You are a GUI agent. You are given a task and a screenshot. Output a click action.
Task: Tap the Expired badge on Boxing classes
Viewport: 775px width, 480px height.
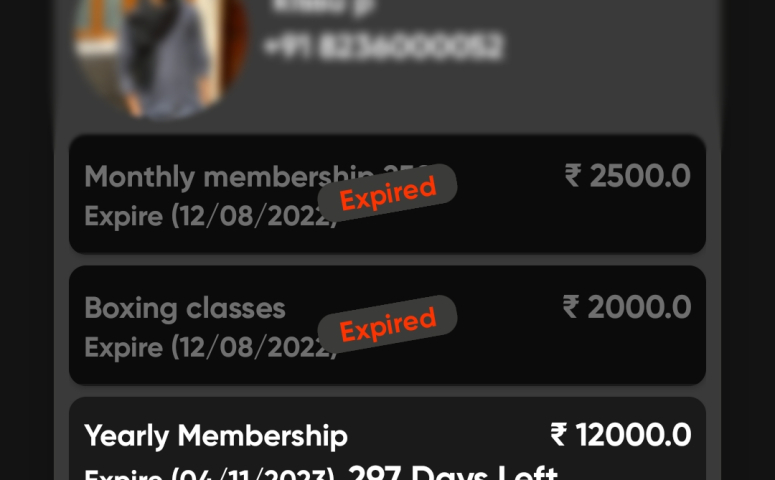click(388, 324)
